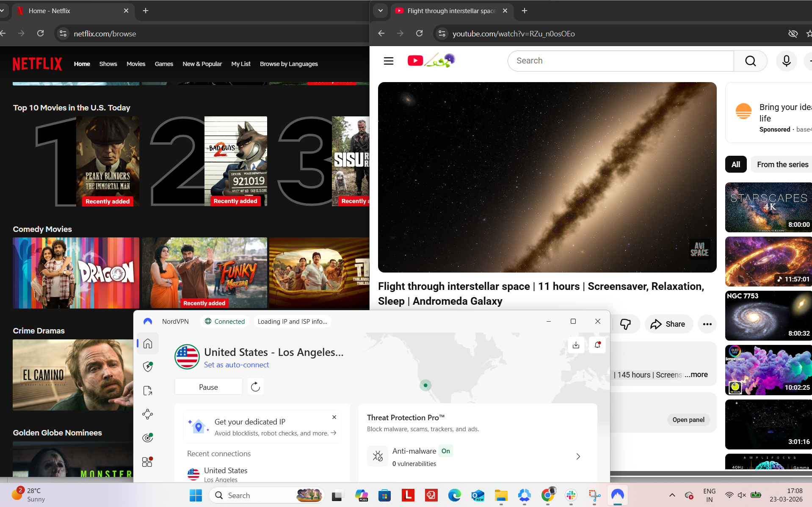The image size is (812, 507).
Task: Click Set as auto-connect link
Action: click(236, 365)
